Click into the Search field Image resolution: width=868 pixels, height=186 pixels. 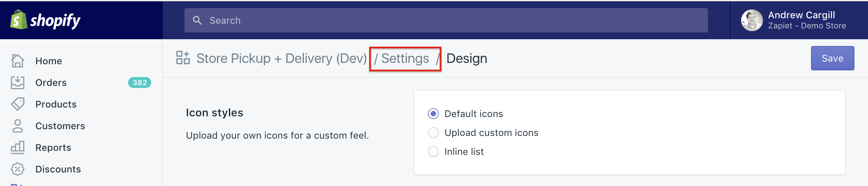[446, 20]
